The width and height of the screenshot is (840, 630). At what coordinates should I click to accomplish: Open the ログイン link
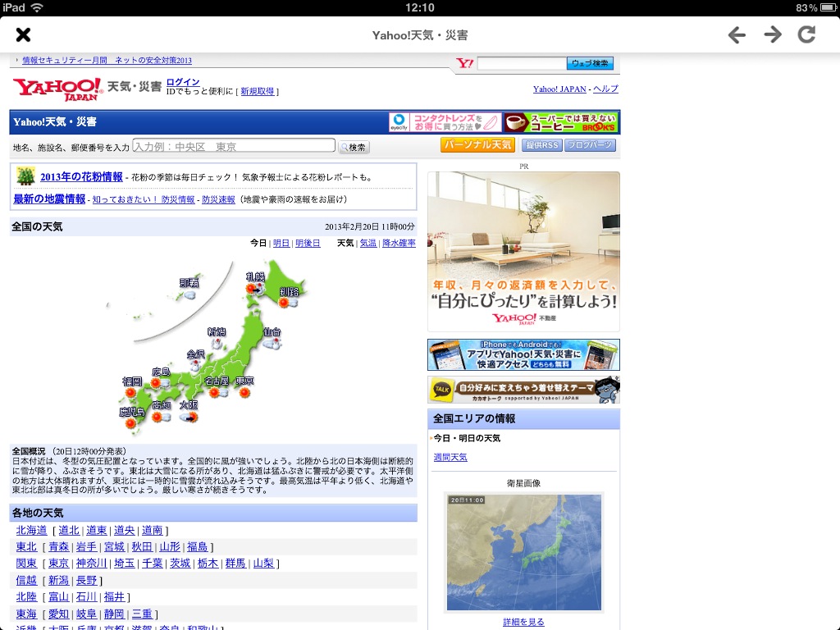(183, 82)
